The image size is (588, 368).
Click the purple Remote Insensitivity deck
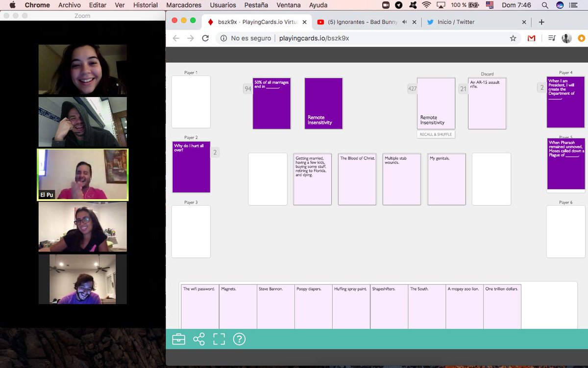coord(323,104)
